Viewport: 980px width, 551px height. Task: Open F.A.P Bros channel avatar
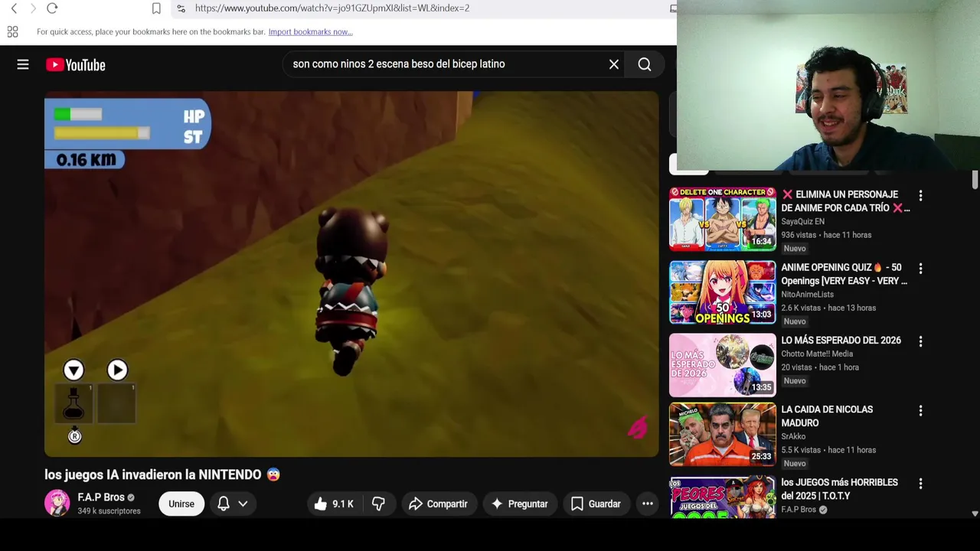point(57,503)
